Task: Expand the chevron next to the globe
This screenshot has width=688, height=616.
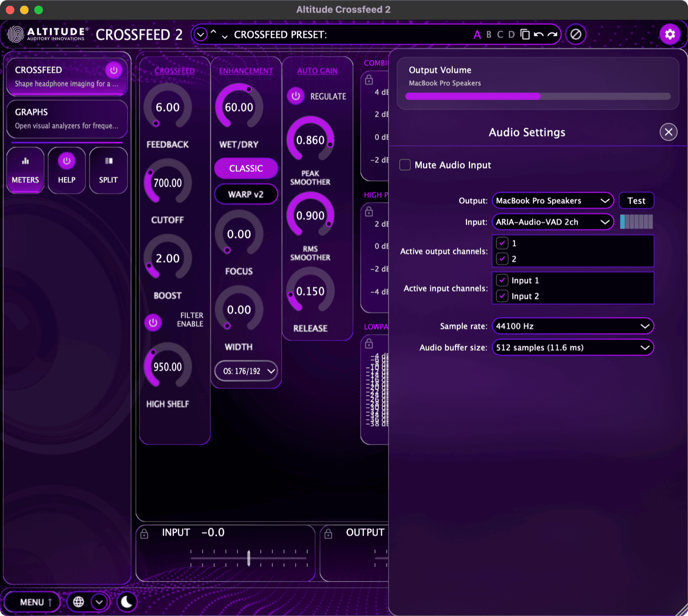Action: [100, 602]
